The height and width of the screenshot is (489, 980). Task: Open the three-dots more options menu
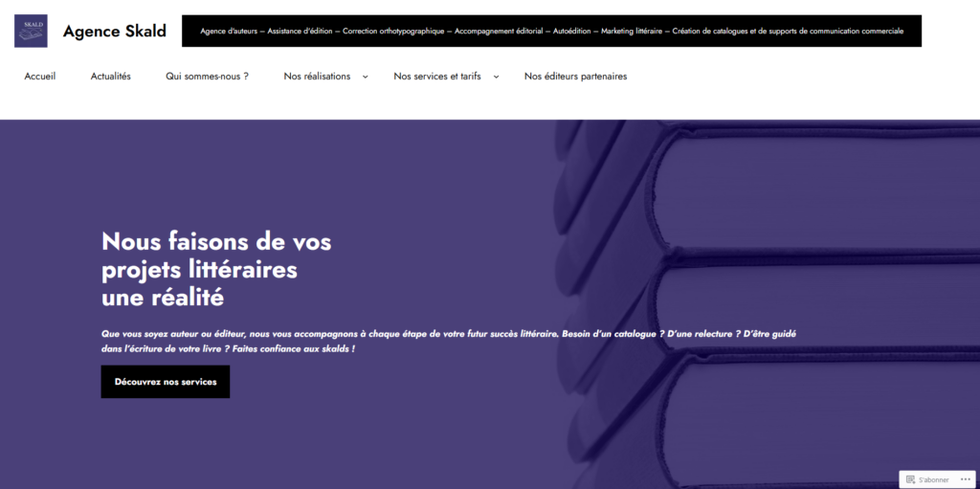(x=966, y=479)
